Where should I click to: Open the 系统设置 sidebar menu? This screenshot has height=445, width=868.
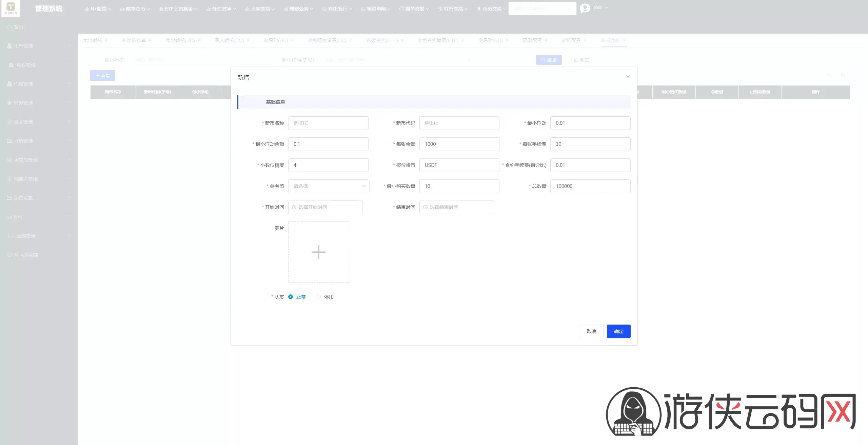[39, 198]
